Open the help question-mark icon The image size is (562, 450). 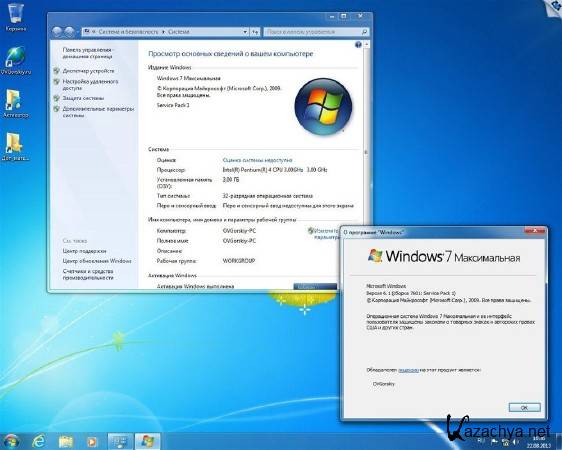(358, 45)
